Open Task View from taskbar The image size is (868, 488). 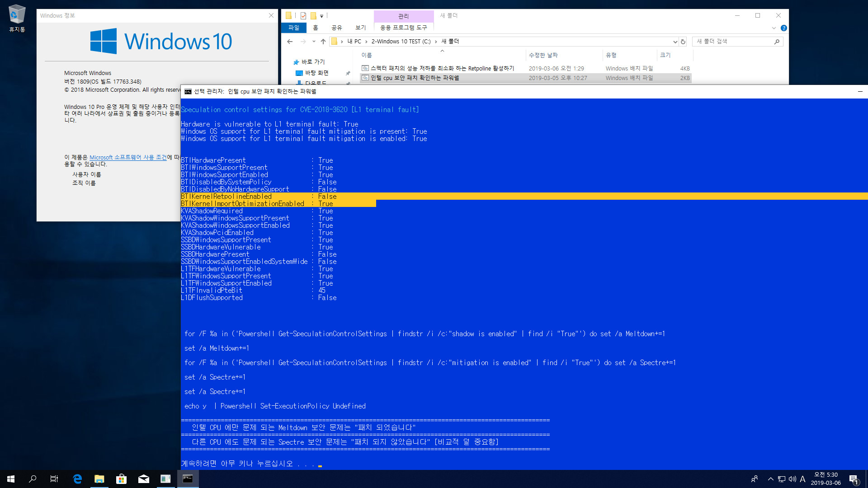pos(54,479)
